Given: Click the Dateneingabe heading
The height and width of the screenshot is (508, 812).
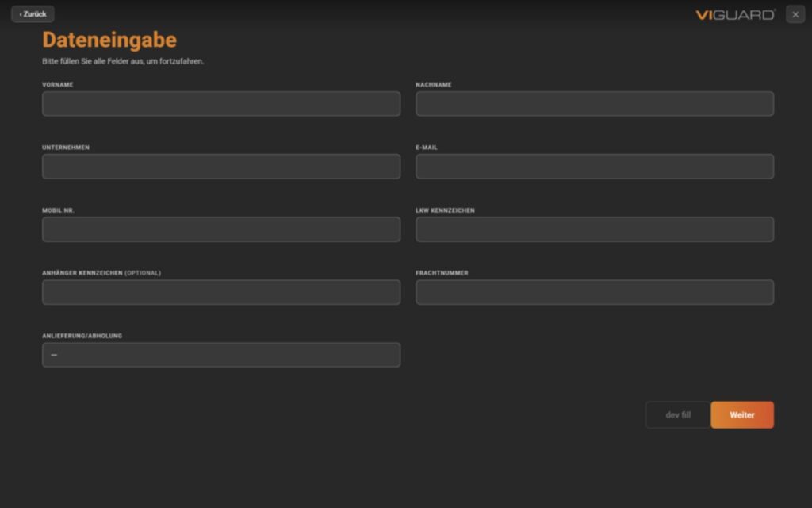Looking at the screenshot, I should (109, 40).
